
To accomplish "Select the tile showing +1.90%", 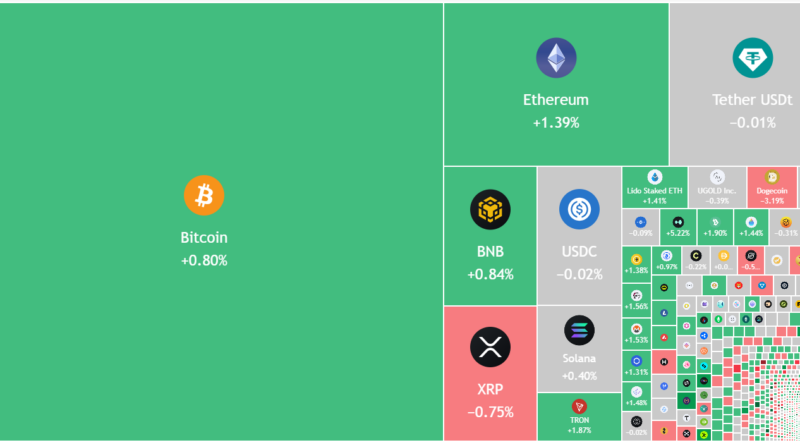I will click(714, 226).
